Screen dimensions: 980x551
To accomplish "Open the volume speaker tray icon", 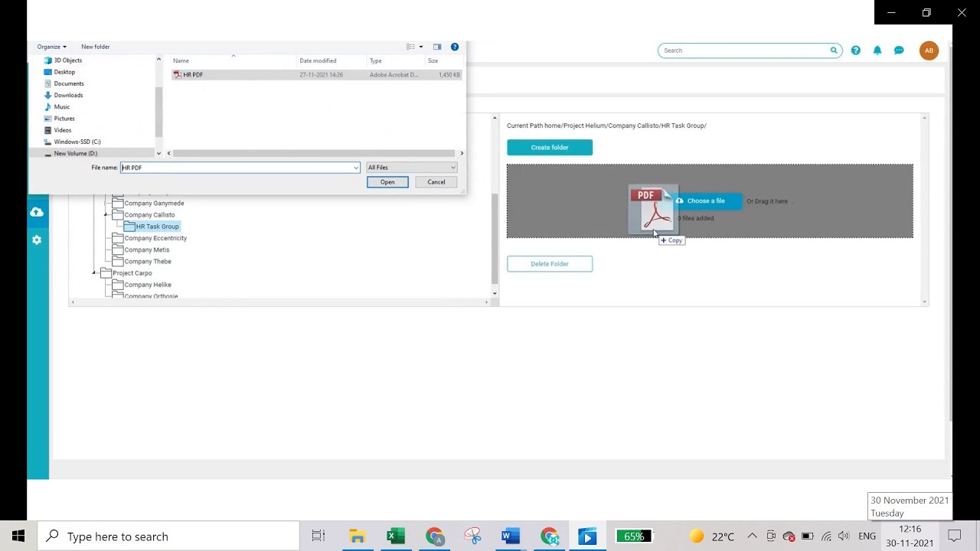I will pos(844,536).
